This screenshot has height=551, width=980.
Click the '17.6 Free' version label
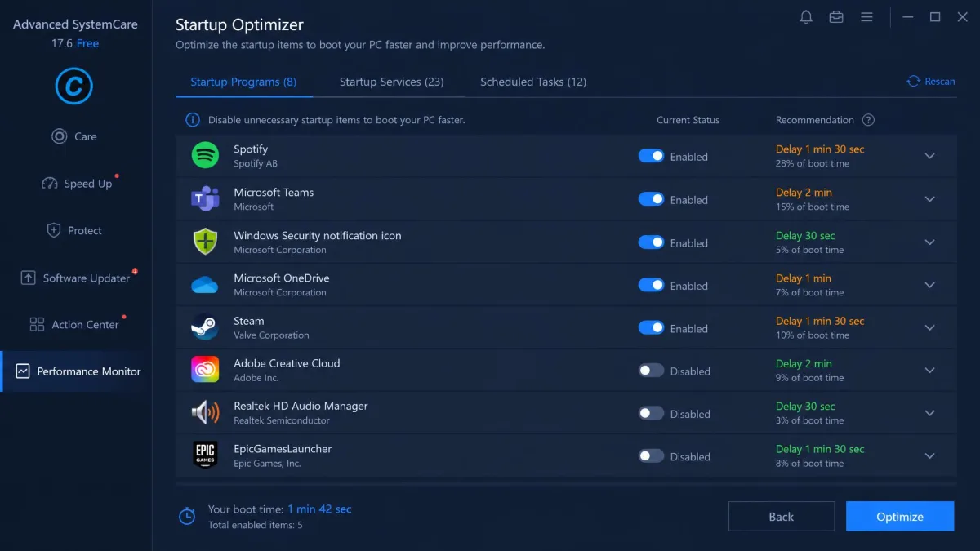pos(75,43)
